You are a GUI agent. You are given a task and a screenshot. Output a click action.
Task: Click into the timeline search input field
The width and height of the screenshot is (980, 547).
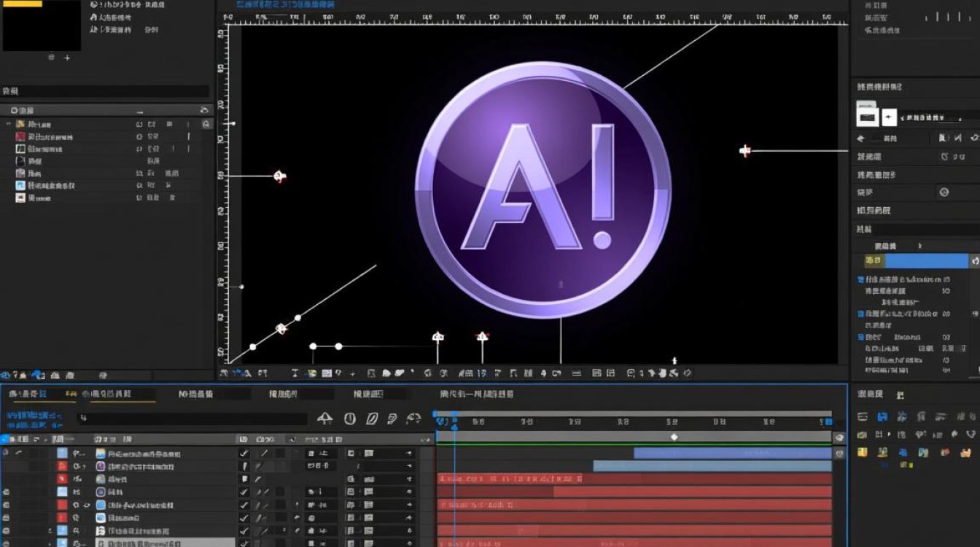tap(192, 419)
